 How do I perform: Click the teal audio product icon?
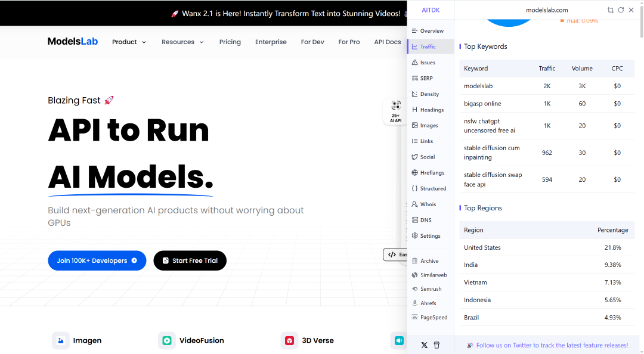(399, 340)
